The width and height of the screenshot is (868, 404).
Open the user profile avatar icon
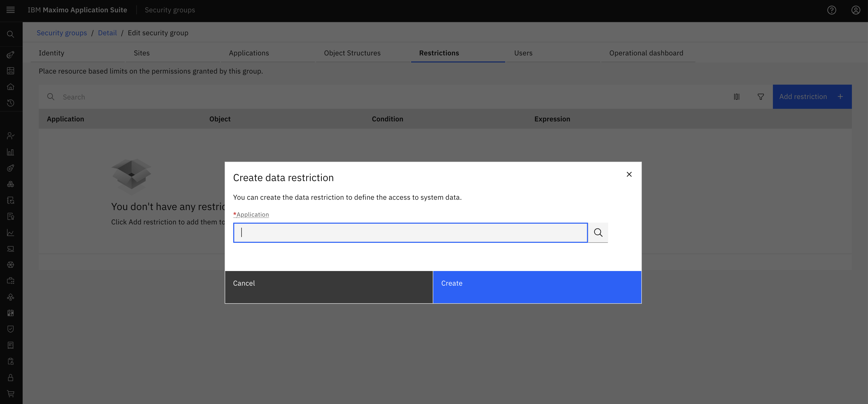click(x=856, y=10)
